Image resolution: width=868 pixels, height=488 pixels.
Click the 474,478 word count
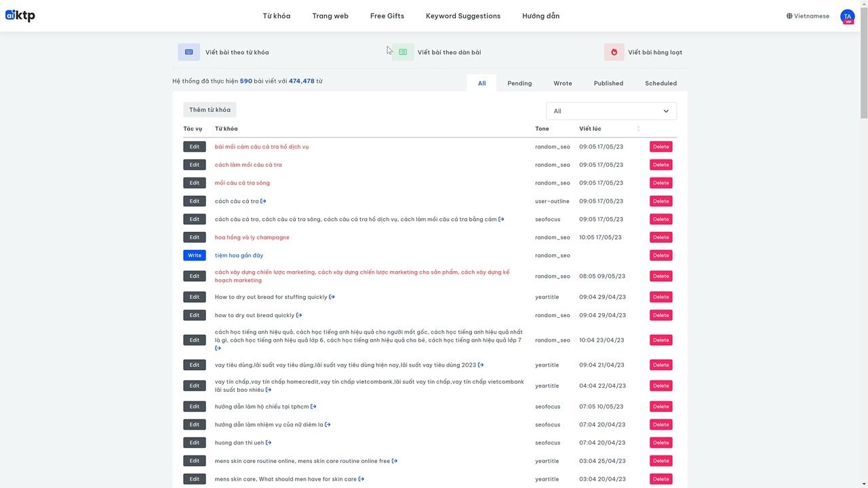click(302, 81)
